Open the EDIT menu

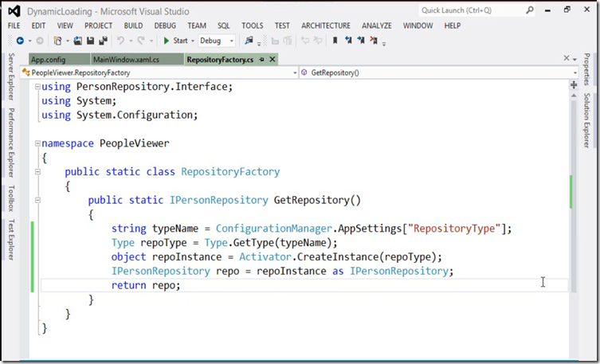[x=38, y=25]
